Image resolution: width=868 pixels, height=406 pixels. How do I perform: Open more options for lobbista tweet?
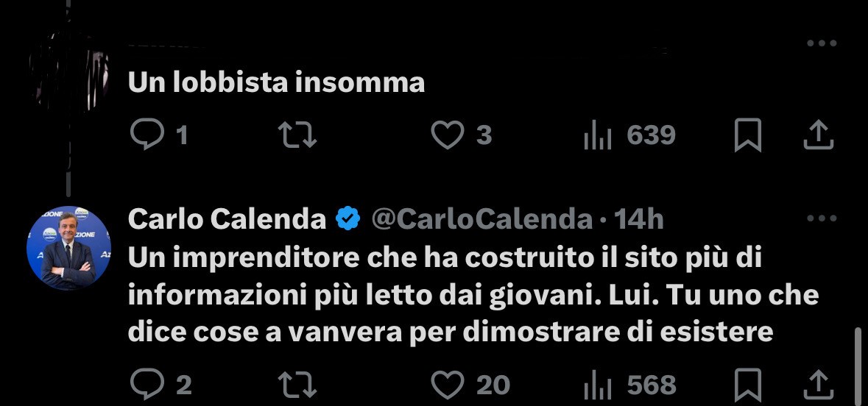coord(822,43)
